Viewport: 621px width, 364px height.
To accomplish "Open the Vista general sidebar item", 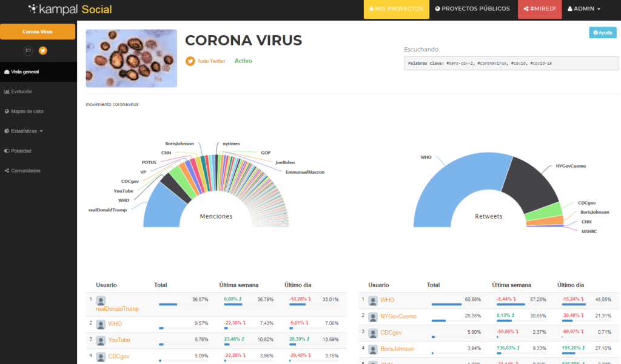I will coord(38,71).
